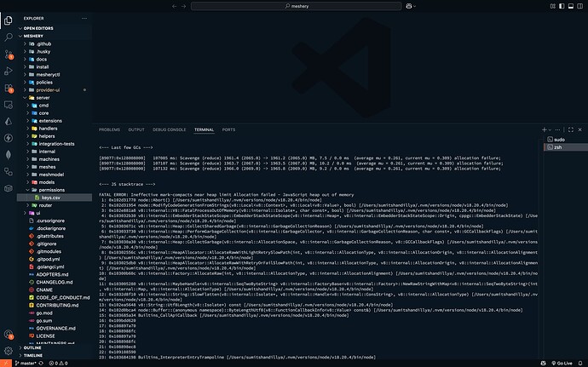Screen dimensions: 588x367
Task: Click the remote window indicator in status bar
Action: coord(6,364)
